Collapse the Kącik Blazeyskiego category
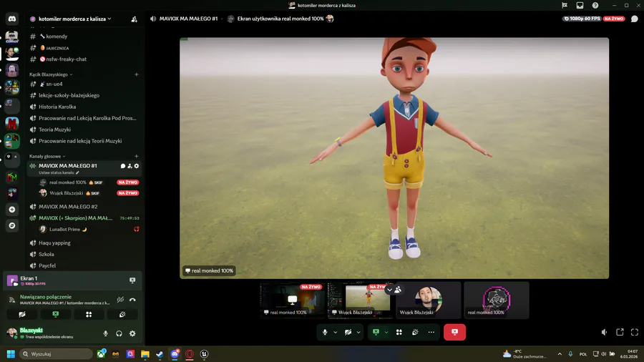This screenshot has height=362, width=644. point(51,74)
